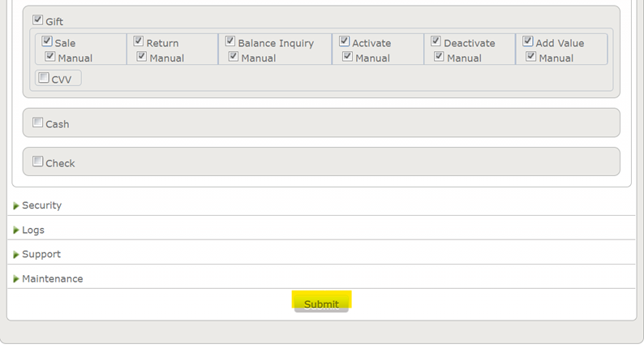644x353 pixels.
Task: Expand the Logs section
Action: point(32,230)
